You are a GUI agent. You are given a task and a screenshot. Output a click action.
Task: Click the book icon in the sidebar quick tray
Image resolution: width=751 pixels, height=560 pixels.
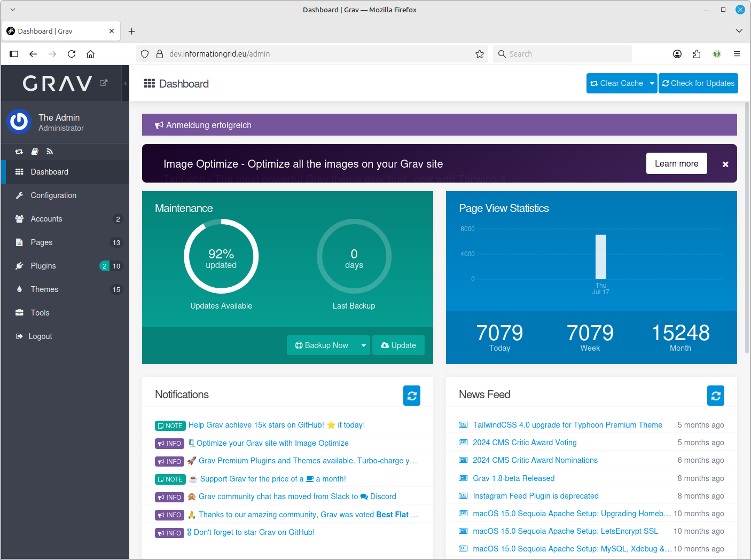(35, 152)
